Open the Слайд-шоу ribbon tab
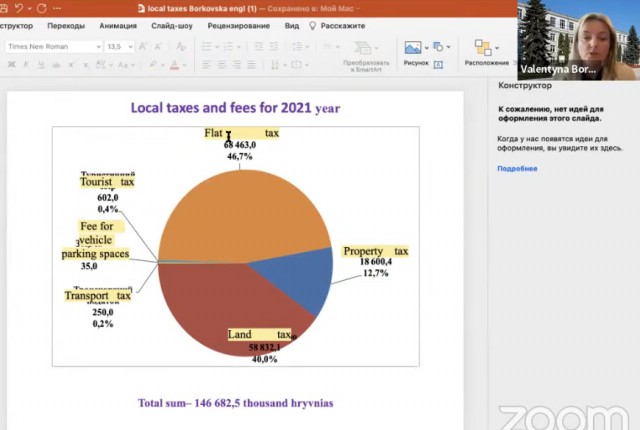640x430 pixels. click(172, 26)
